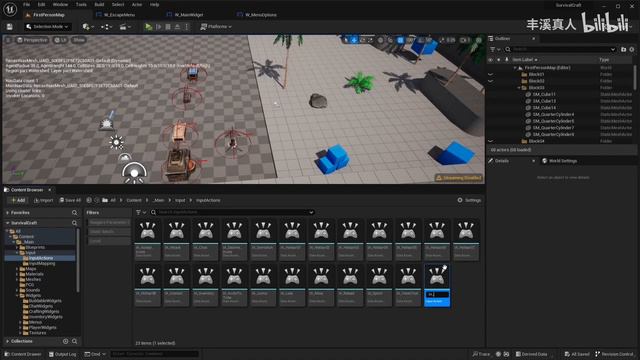Toggle visibility of the Block04 folder
Viewport: 640px width, 360px height.
click(x=491, y=141)
